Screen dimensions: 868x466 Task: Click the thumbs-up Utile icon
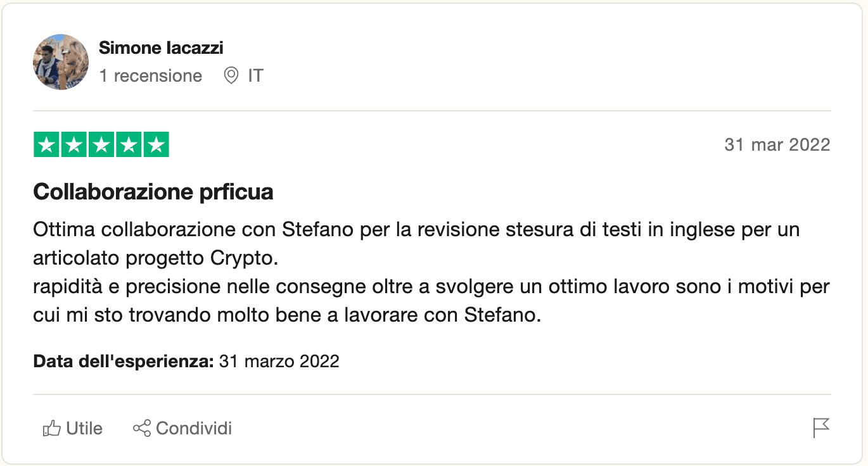tap(51, 429)
